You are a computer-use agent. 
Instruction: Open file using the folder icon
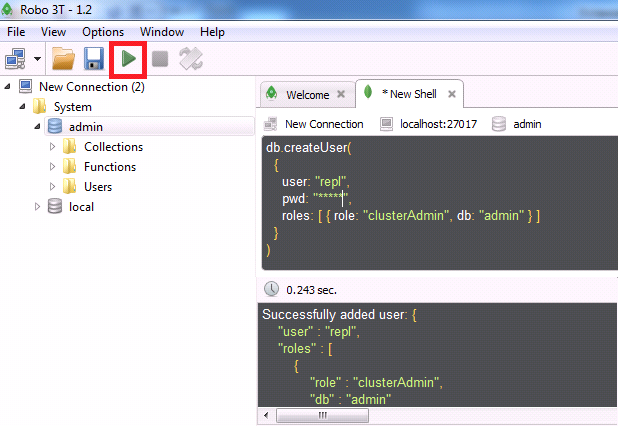click(x=64, y=59)
